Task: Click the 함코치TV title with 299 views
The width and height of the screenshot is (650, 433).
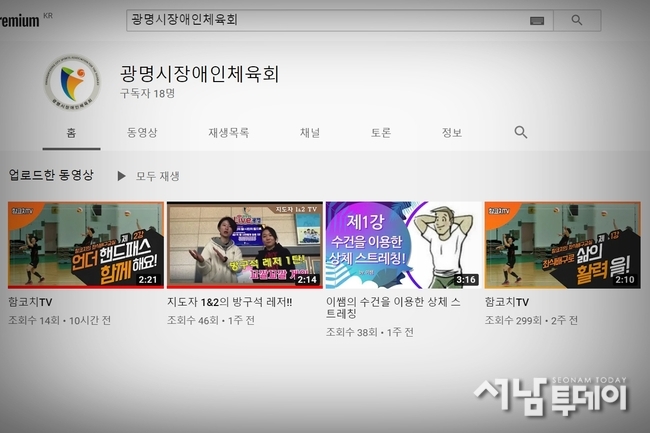Action: pyautogui.click(x=507, y=302)
